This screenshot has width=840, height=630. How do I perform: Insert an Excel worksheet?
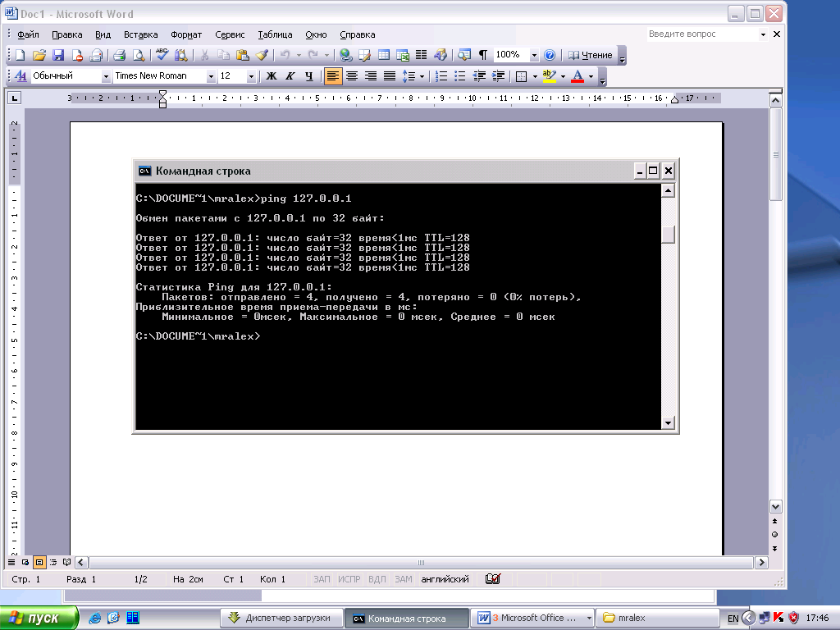pyautogui.click(x=402, y=55)
